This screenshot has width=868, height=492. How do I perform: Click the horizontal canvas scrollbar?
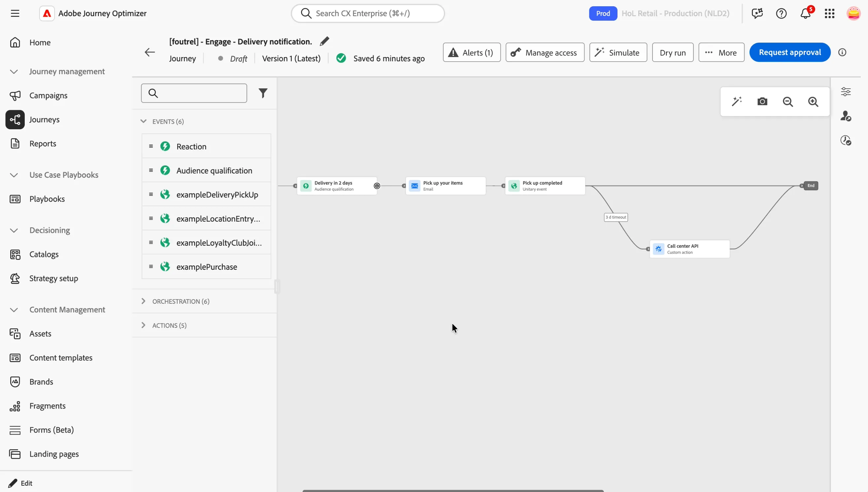tap(453, 491)
